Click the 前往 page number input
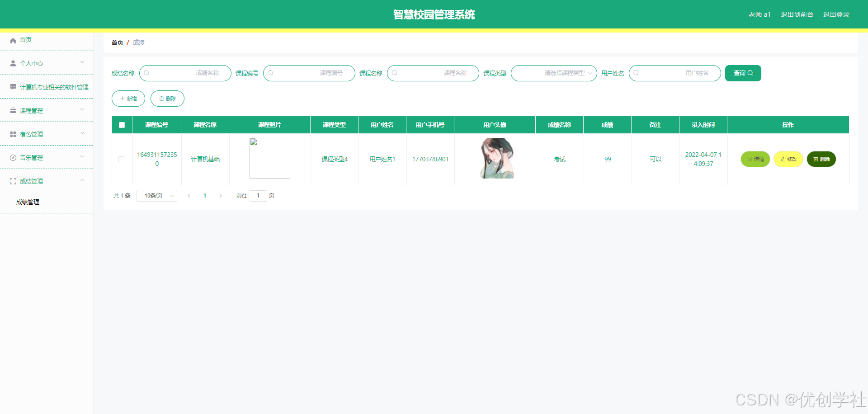 coord(258,196)
